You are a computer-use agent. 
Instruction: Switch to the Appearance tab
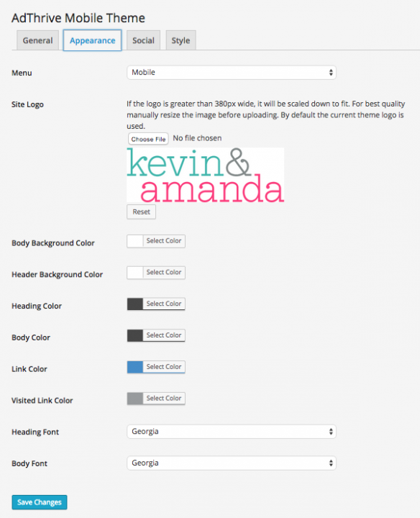[93, 40]
